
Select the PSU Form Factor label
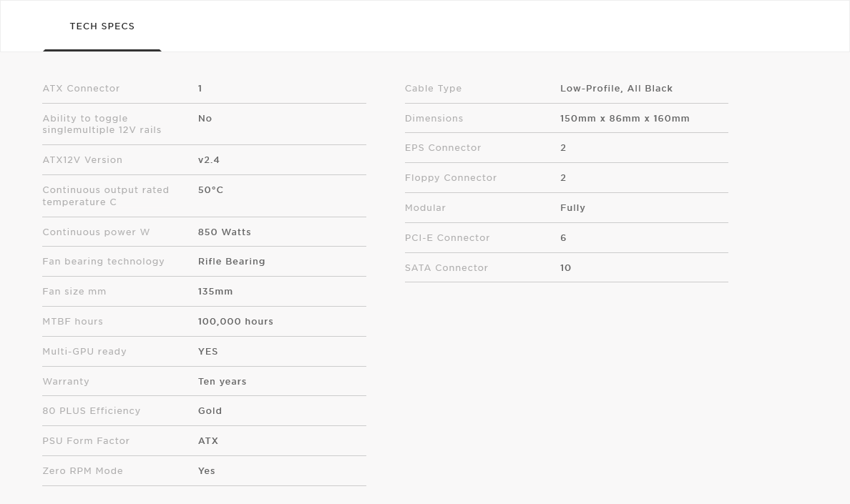click(x=86, y=441)
